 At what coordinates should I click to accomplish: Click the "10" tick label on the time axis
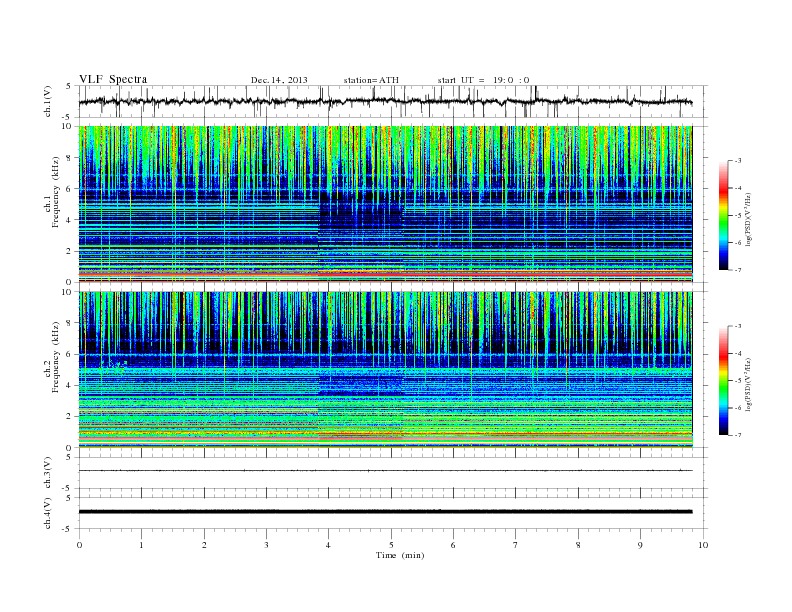click(x=703, y=545)
